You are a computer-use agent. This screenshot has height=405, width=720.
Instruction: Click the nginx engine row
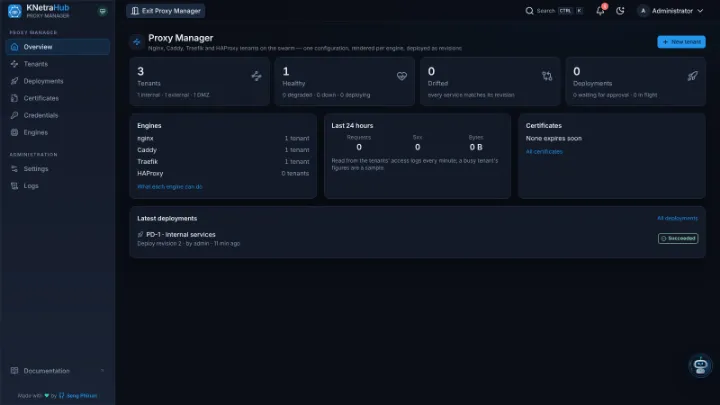[223, 138]
